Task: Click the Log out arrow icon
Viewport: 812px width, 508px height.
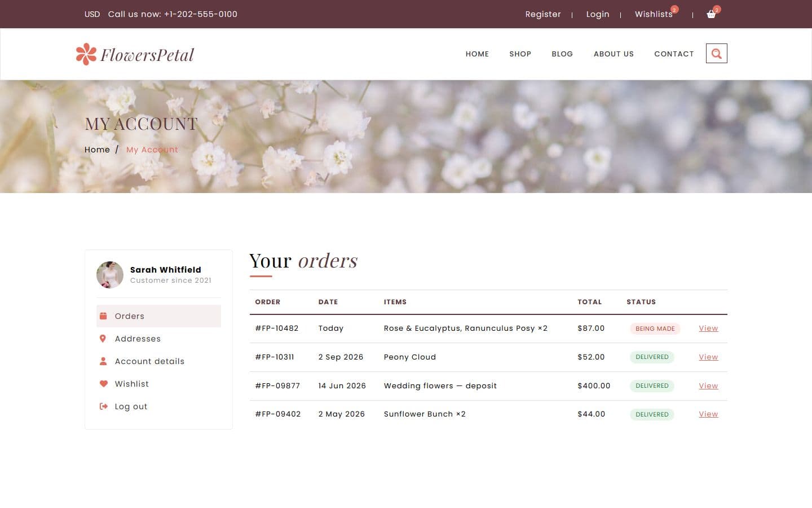Action: 103,406
